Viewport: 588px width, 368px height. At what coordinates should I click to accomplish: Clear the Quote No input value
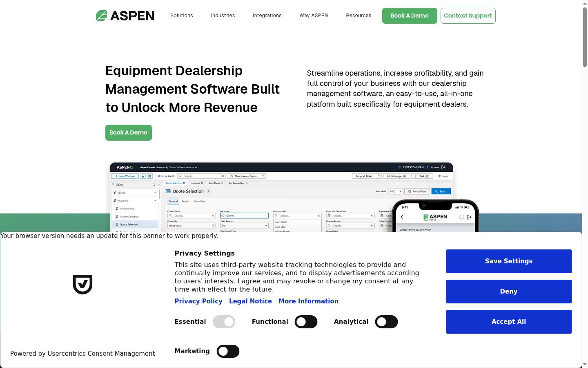pyautogui.click(x=213, y=226)
